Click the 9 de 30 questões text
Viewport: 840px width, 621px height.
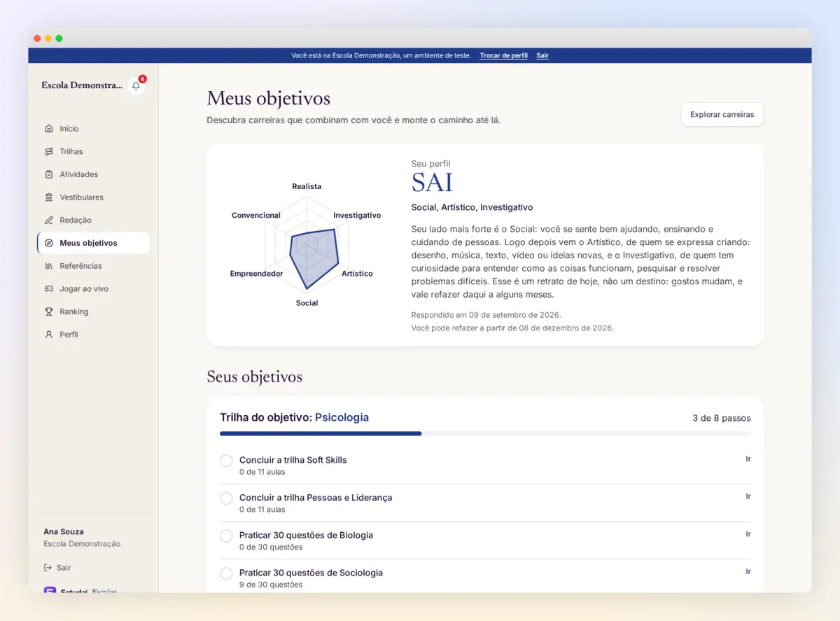pyautogui.click(x=271, y=585)
